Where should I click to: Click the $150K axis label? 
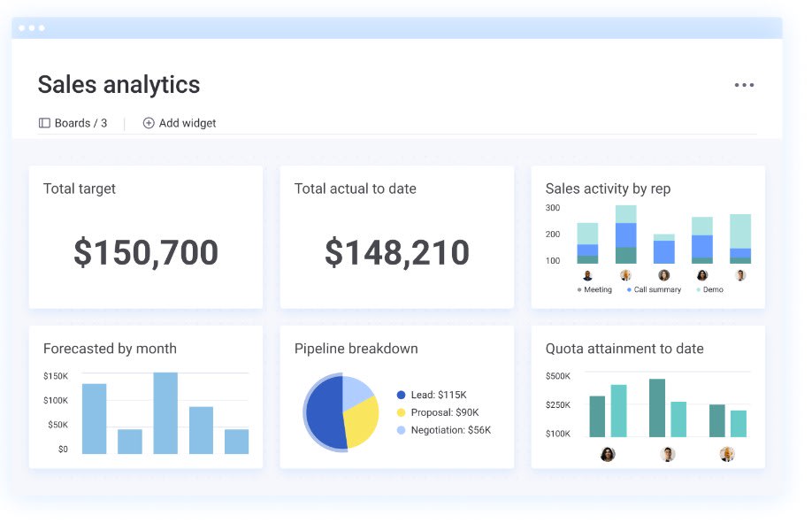56,376
